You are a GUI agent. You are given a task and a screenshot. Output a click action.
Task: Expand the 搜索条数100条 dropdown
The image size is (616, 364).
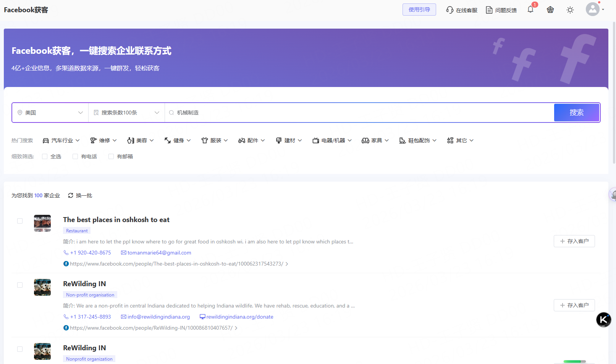coord(126,113)
